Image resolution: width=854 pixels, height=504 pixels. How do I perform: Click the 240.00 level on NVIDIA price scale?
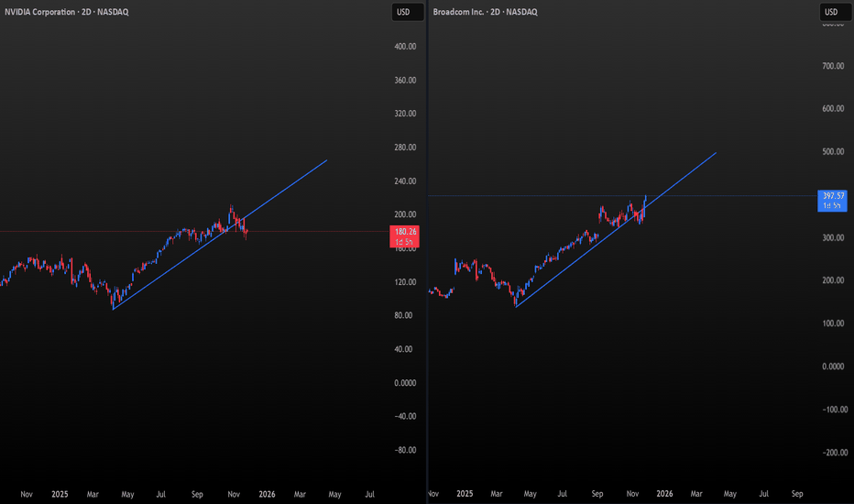(x=404, y=181)
